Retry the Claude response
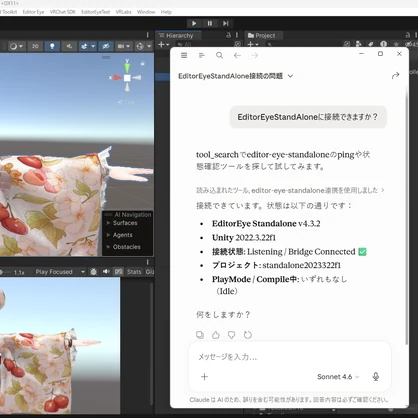This screenshot has height=418, width=418. click(x=248, y=335)
